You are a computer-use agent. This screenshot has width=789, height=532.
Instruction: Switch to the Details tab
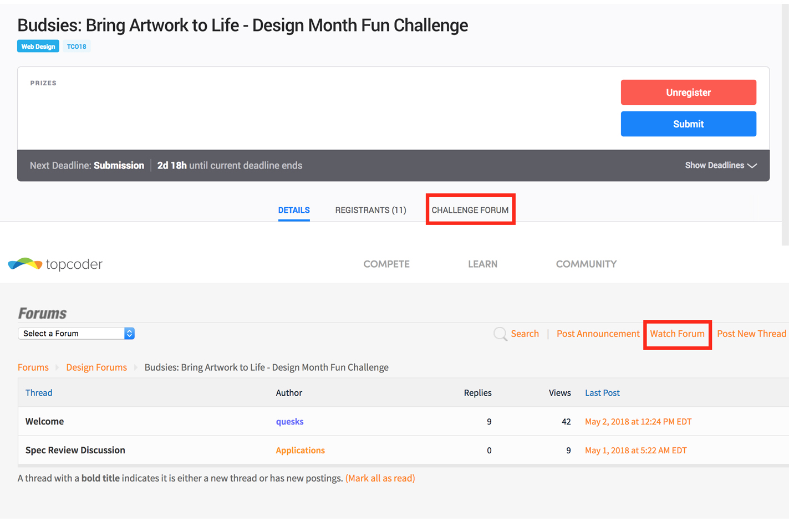[x=294, y=210]
